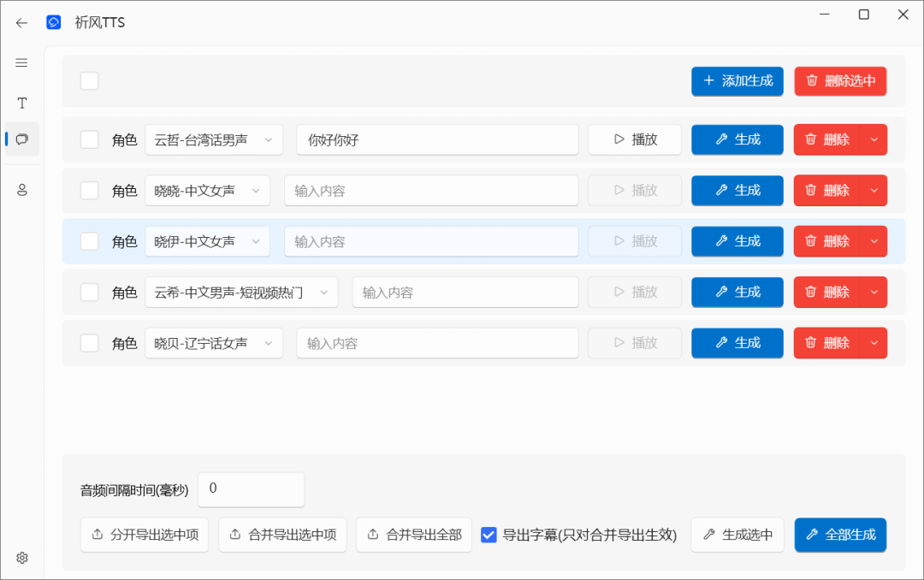Open the dialogue chat bubble page
Screen dimensions: 924x580
tap(21, 139)
